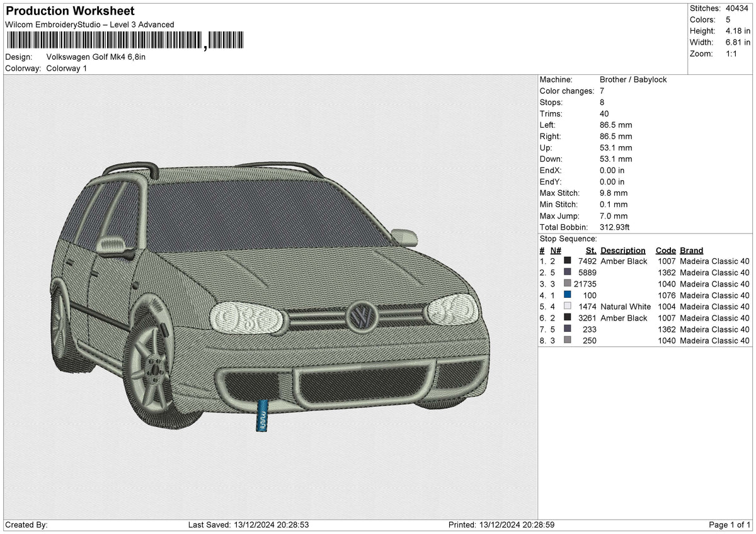The width and height of the screenshot is (756, 534).
Task: Click the 'EndX:' label
Action: coord(551,170)
